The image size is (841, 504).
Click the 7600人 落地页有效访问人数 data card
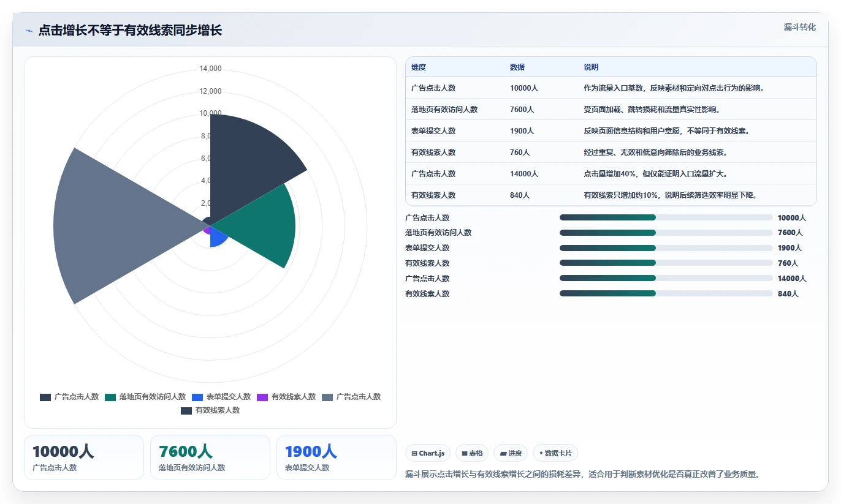point(210,457)
